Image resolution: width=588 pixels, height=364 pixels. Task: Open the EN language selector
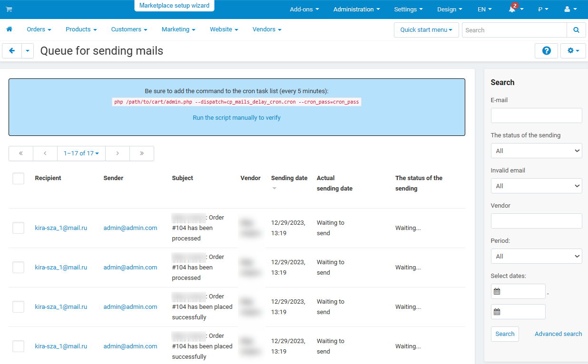pos(484,10)
